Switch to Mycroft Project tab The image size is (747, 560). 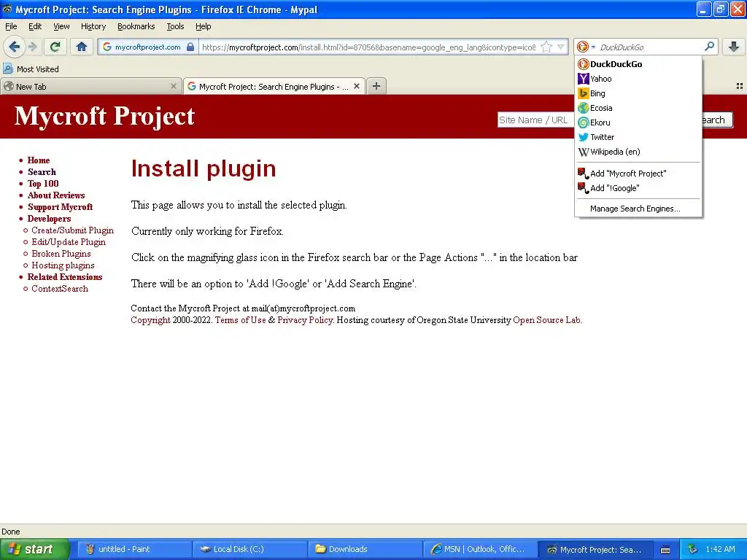(x=274, y=86)
